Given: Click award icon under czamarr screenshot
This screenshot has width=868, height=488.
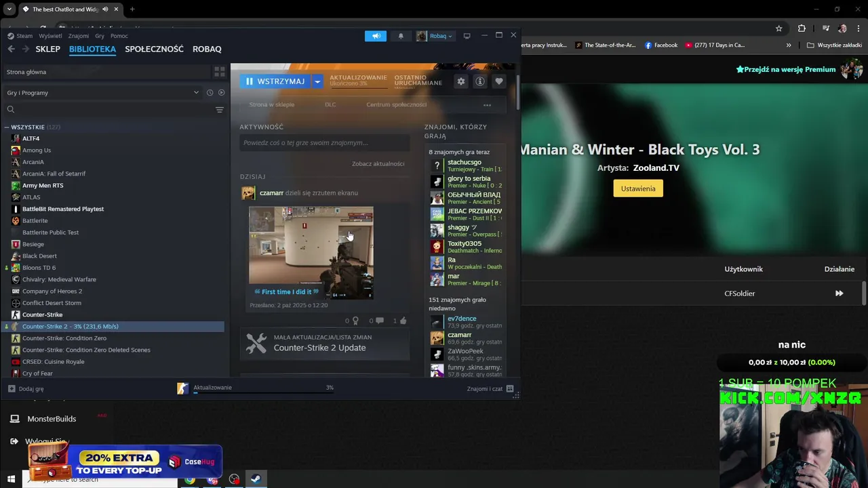Looking at the screenshot, I should point(355,321).
